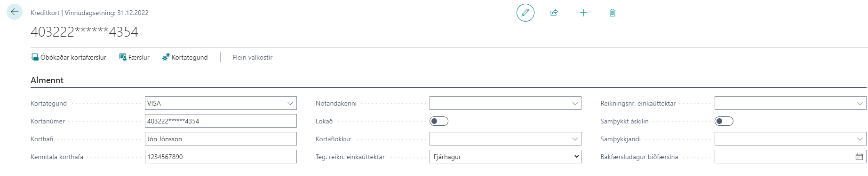This screenshot has height=176, width=868.
Task: Click the pencil edit icon
Action: [x=525, y=13]
